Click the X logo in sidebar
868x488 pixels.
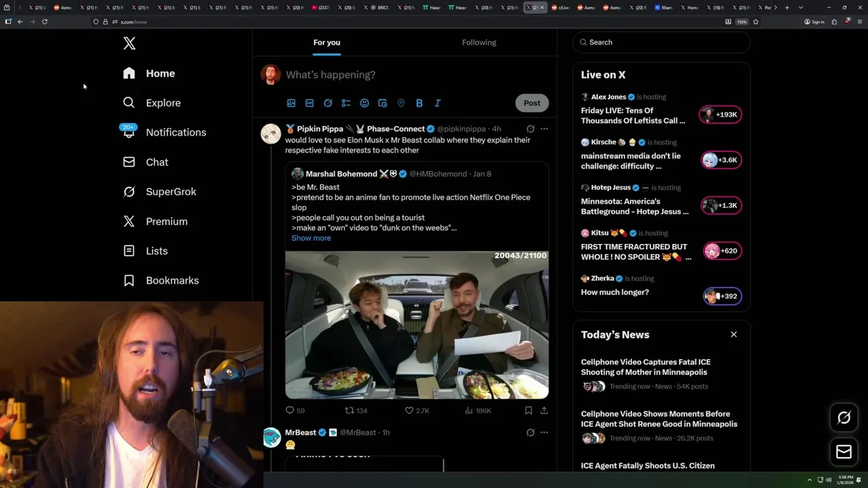point(130,43)
